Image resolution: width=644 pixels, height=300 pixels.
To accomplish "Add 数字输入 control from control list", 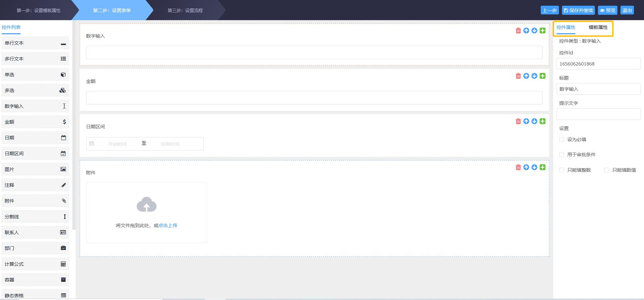I will (x=35, y=106).
